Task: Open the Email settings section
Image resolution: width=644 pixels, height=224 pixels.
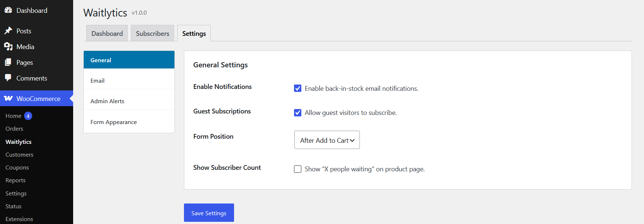Action: click(129, 81)
